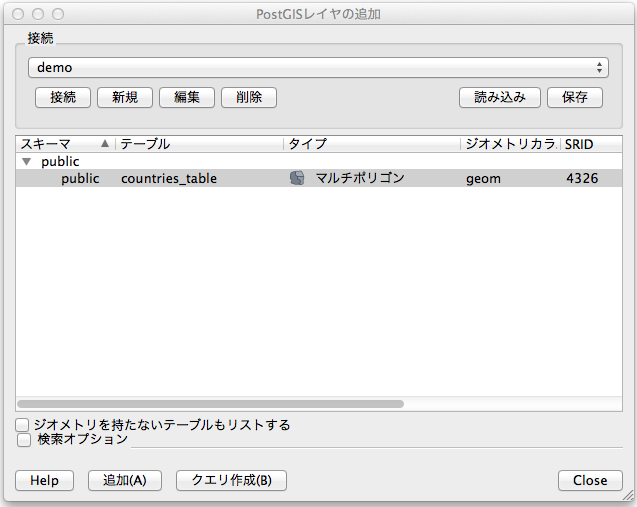Click the Close button
Viewport: 637px width, 507px height.
click(590, 480)
